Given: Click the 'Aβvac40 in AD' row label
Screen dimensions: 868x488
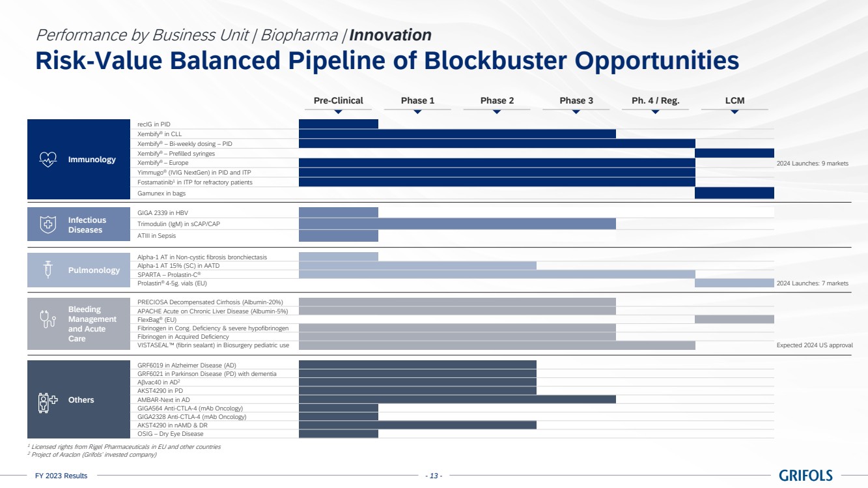Looking at the screenshot, I should click(x=158, y=382).
